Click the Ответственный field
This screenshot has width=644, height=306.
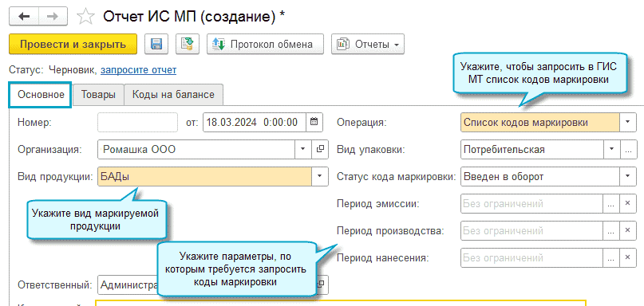coord(128,284)
